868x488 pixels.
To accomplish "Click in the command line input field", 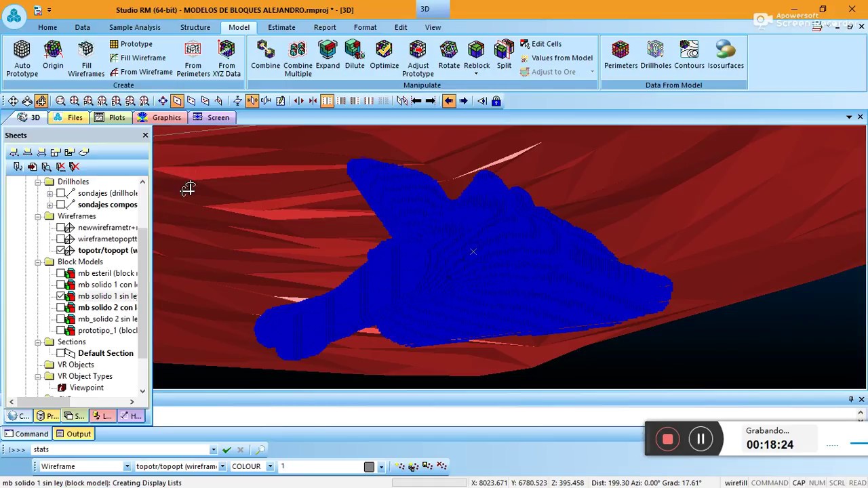I will pyautogui.click(x=119, y=449).
